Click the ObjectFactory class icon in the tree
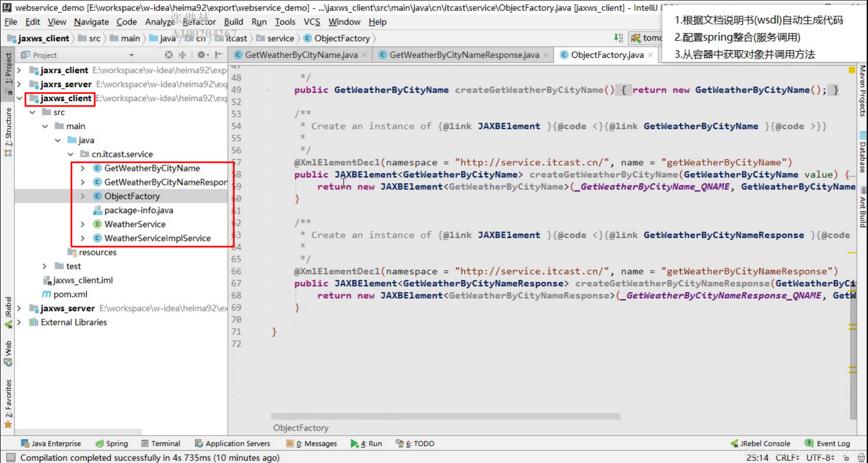Image resolution: width=868 pixels, height=463 pixels. point(97,196)
